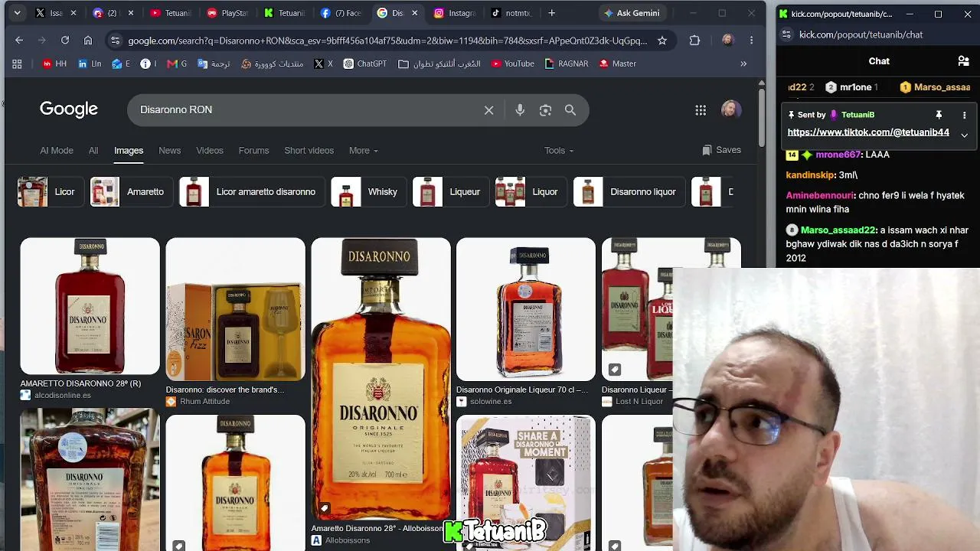The height and width of the screenshot is (551, 980).
Task: Clear the search text with the X
Action: (488, 109)
